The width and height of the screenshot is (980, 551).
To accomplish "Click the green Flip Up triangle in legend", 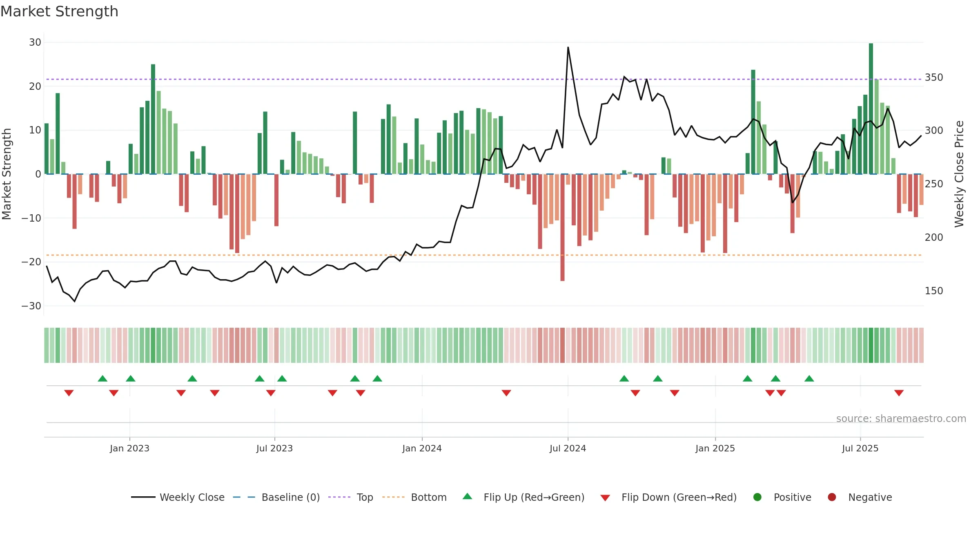I will click(x=468, y=496).
